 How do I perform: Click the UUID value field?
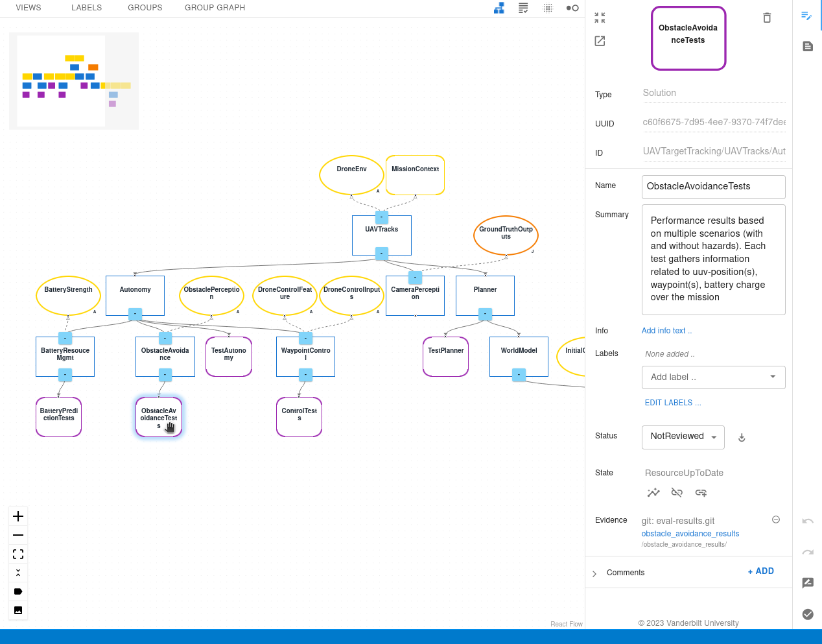click(x=714, y=122)
